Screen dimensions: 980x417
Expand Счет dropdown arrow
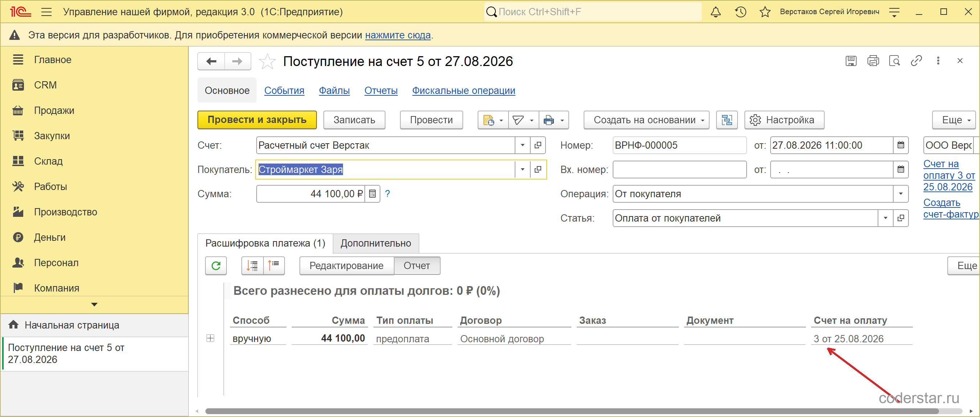coord(522,145)
